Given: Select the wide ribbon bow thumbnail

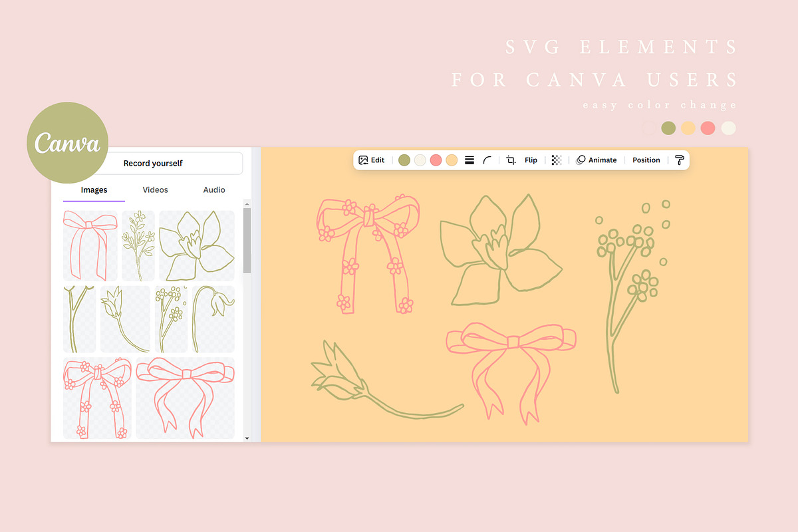Looking at the screenshot, I should (186, 398).
